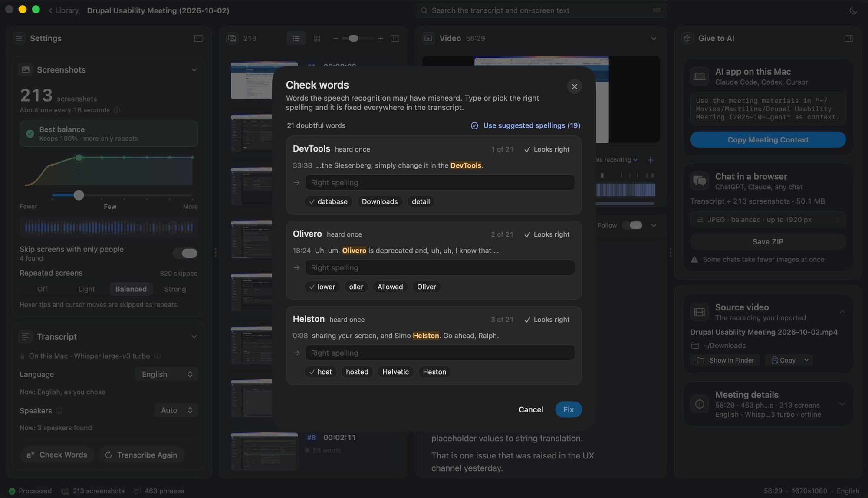Open the JPEG balanced format dropdown

768,220
